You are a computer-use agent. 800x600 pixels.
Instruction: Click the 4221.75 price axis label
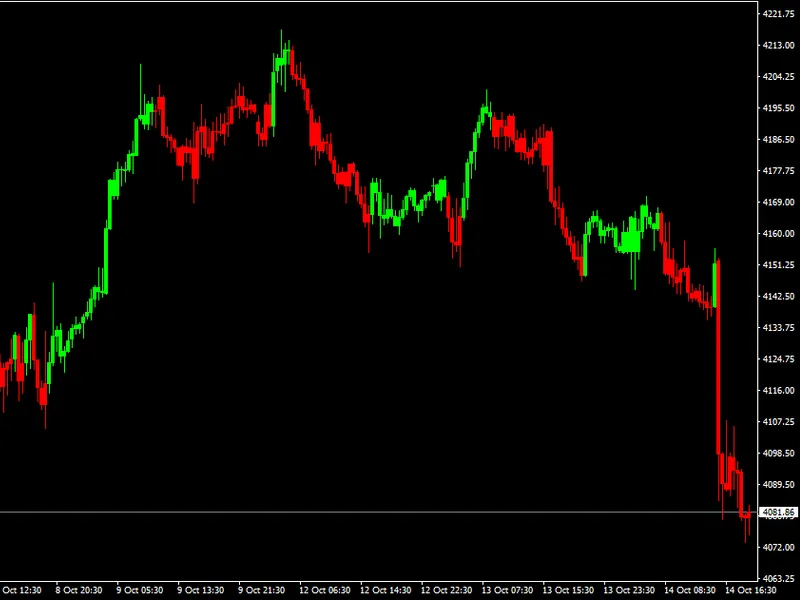pyautogui.click(x=779, y=14)
